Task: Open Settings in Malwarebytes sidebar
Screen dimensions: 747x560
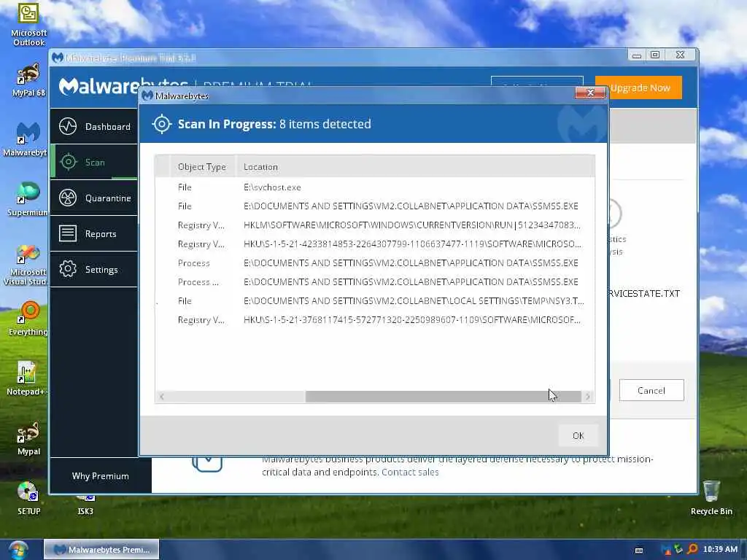Action: pos(94,270)
